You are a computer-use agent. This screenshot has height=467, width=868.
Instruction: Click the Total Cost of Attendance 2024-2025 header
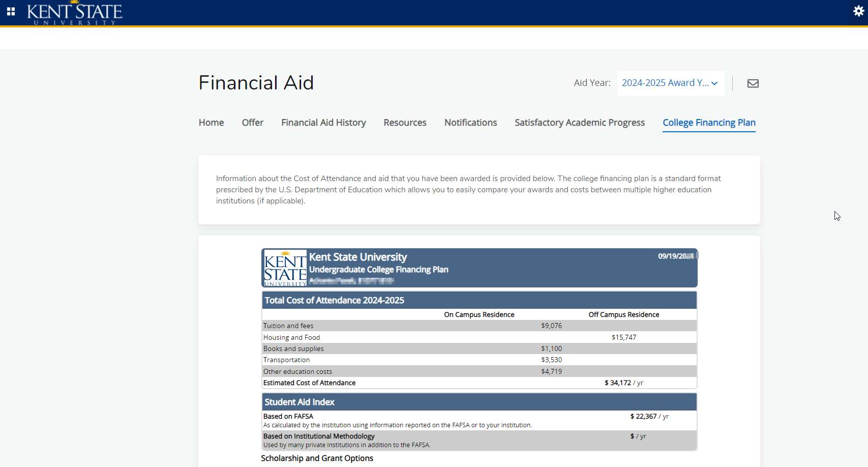coord(334,300)
